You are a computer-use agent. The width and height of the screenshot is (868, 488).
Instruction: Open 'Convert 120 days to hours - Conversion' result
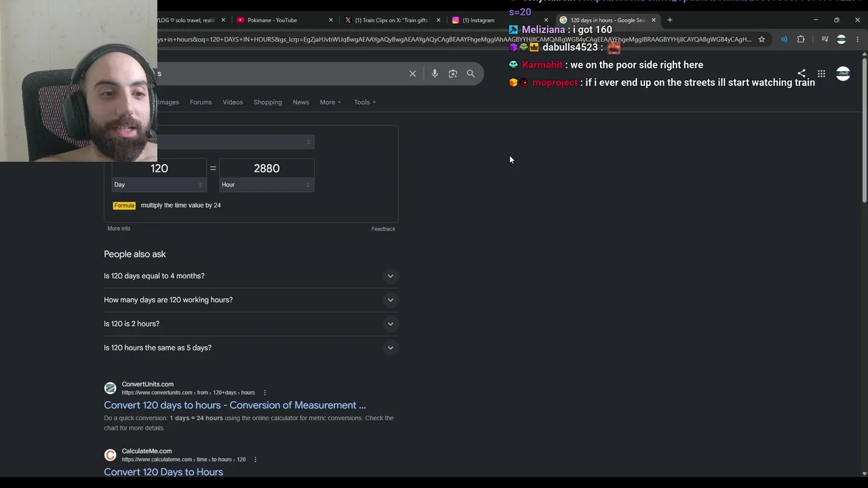[x=235, y=405]
